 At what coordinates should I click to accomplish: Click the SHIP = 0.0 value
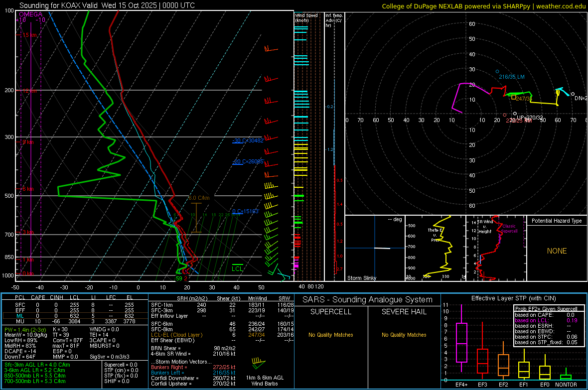click(117, 381)
